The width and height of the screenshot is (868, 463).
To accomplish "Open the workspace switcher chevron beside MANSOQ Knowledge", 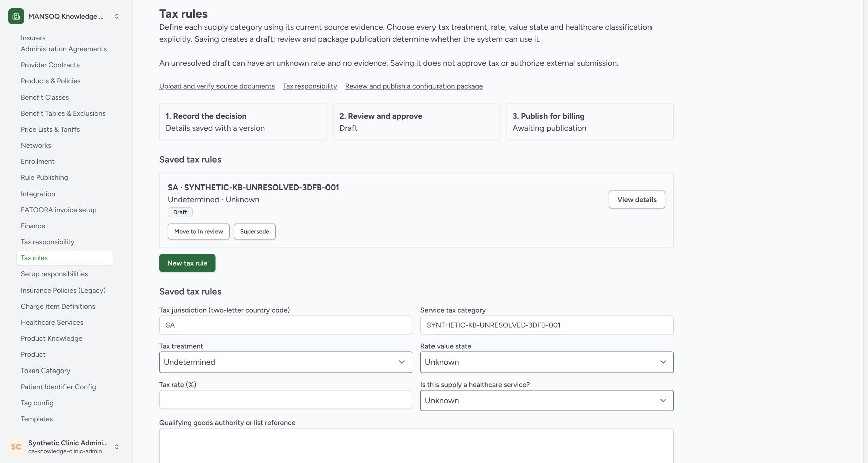I will 117,16.
